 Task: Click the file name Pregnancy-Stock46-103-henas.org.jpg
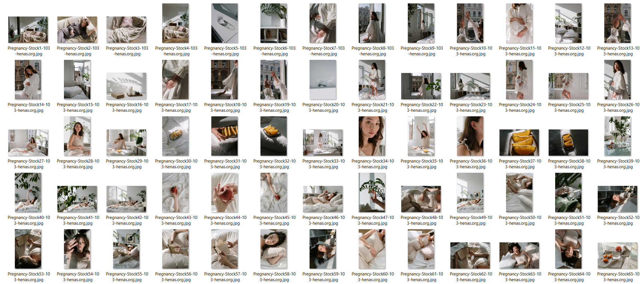pyautogui.click(x=324, y=220)
